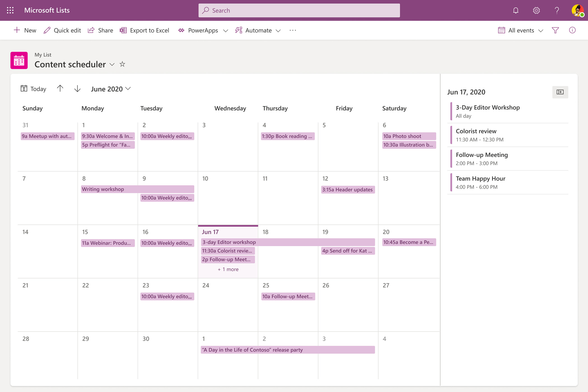Click Export to Excel command
Viewport: 588px width, 392px height.
(x=144, y=30)
